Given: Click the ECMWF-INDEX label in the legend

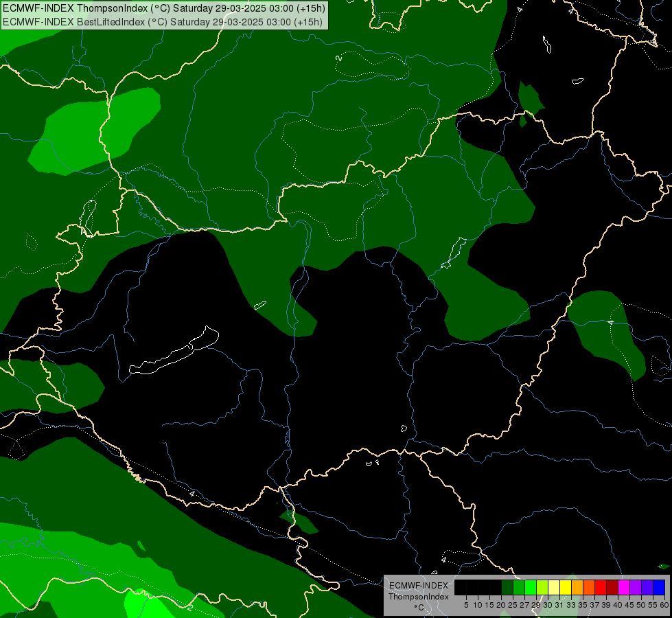Looking at the screenshot, I should pos(419,586).
